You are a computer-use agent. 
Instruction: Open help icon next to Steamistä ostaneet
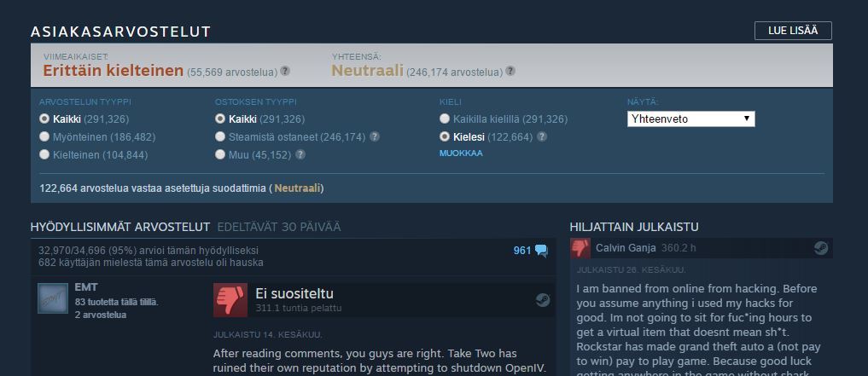tap(375, 136)
